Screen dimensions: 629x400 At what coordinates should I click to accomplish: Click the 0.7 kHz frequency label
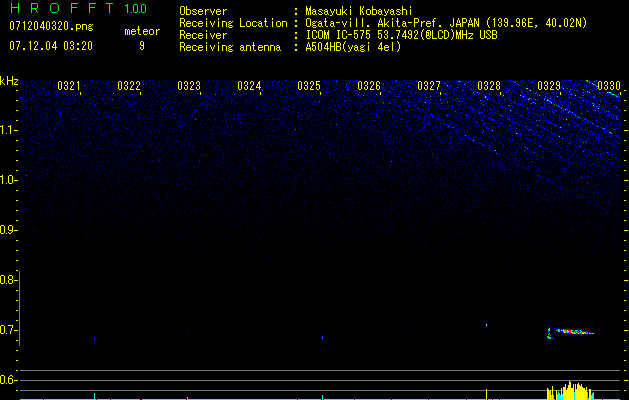coord(7,330)
